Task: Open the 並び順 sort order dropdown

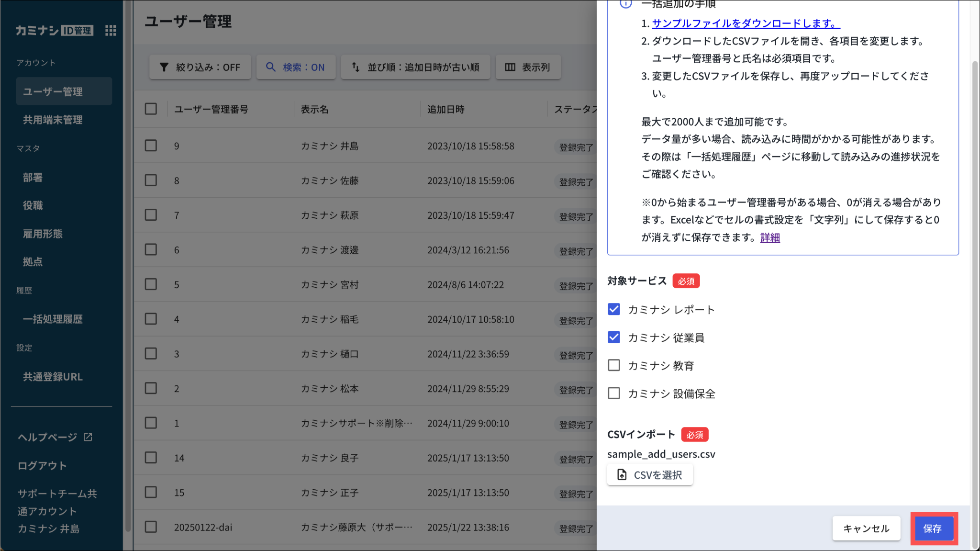Action: [416, 67]
